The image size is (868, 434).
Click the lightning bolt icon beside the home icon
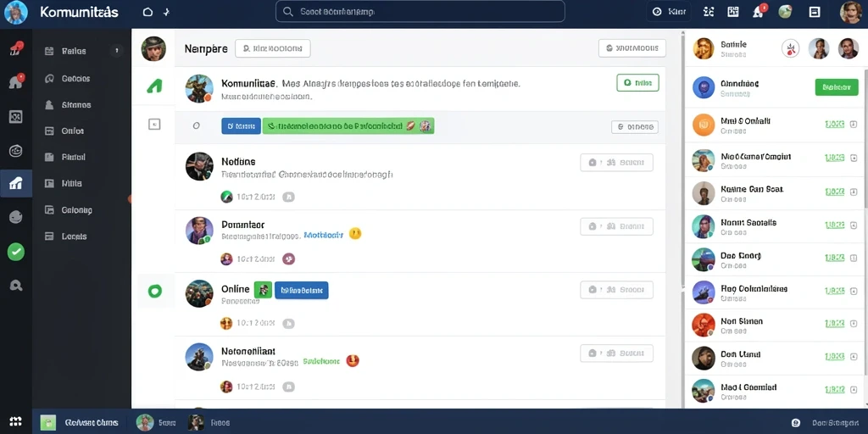[167, 12]
